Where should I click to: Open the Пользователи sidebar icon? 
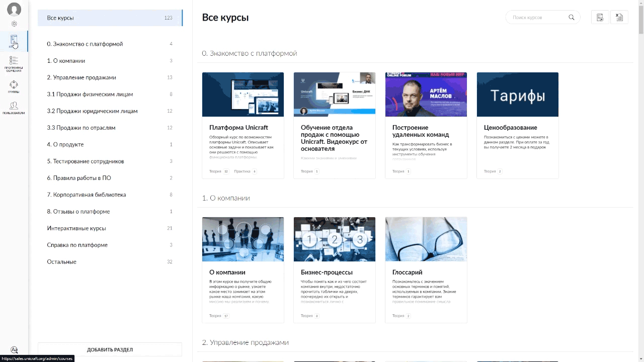(14, 108)
